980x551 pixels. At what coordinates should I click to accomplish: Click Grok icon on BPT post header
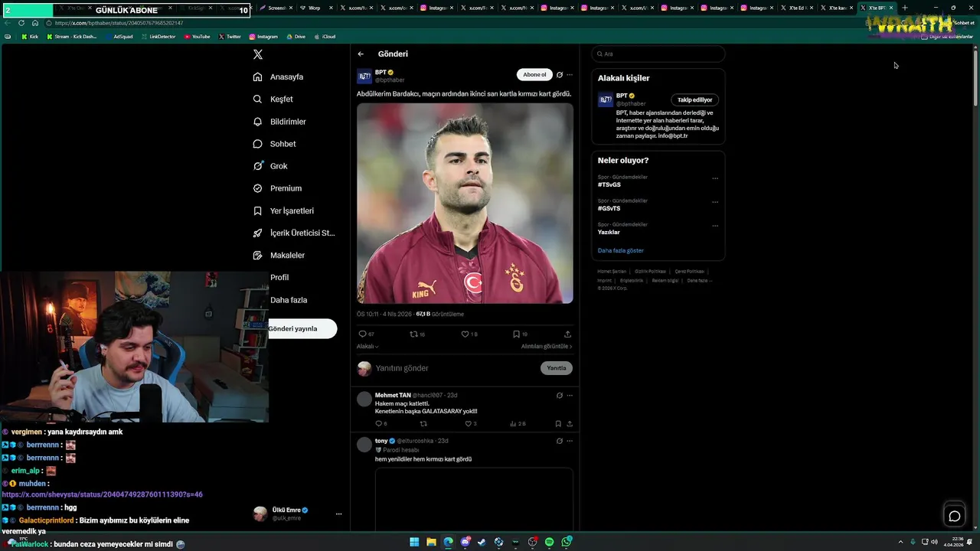560,75
